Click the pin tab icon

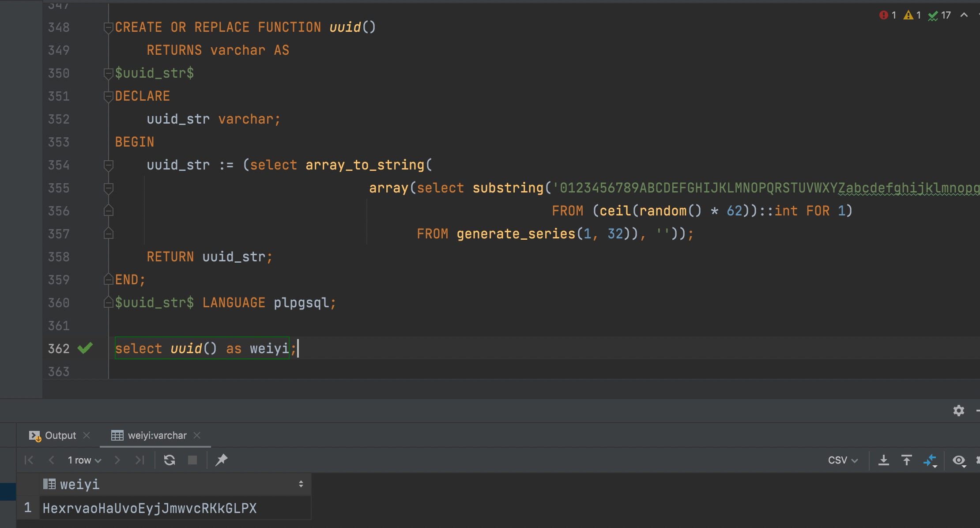(221, 460)
